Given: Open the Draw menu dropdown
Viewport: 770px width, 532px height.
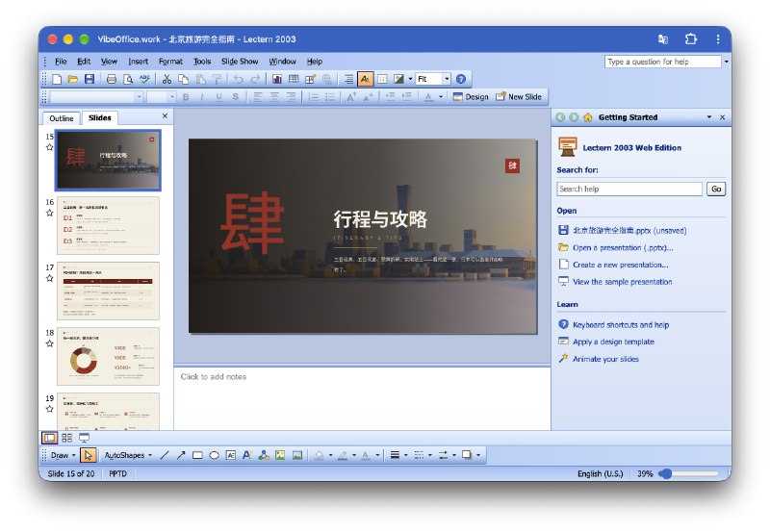Looking at the screenshot, I should pyautogui.click(x=64, y=455).
